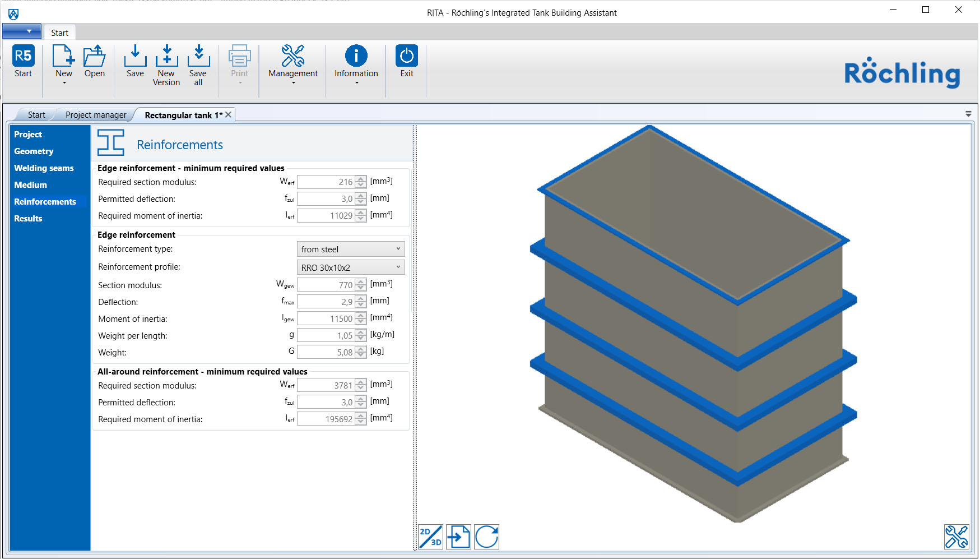Screen dimensions: 980x559
Task: Close the Rectangular tank 1 tab
Action: click(x=229, y=114)
